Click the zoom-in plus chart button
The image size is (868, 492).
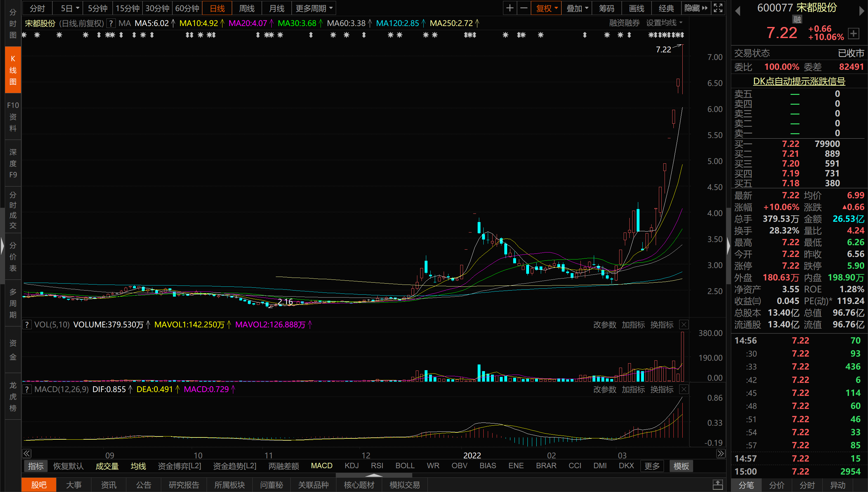pos(510,8)
